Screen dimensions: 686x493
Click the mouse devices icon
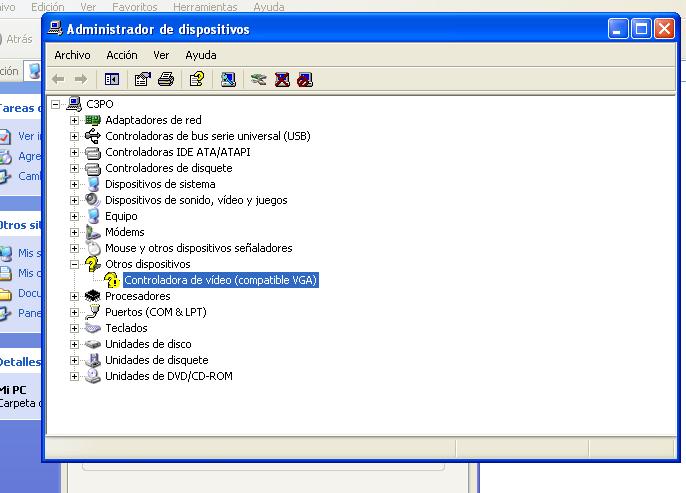[94, 248]
